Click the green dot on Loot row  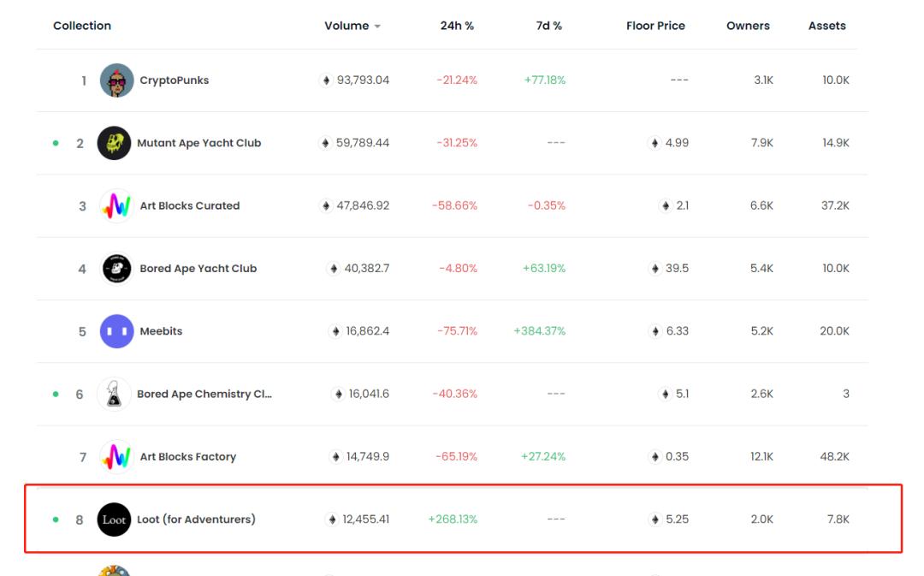tap(56, 520)
